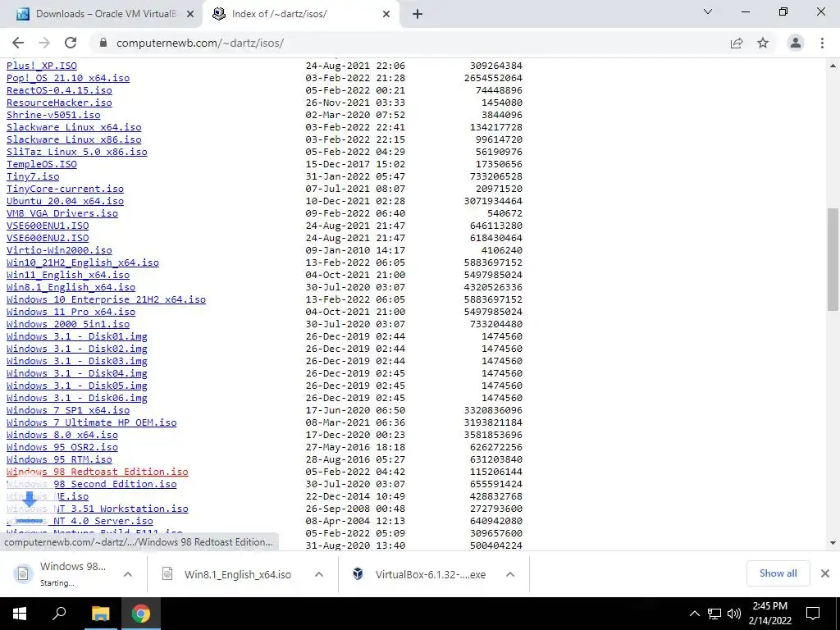
Task: Open the volume tray icon
Action: [734, 614]
